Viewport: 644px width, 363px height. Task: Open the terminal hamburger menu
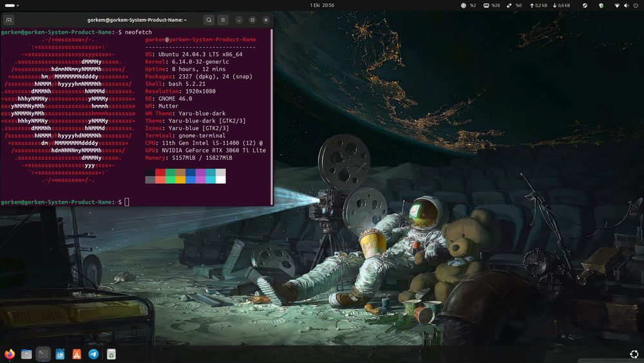(223, 20)
